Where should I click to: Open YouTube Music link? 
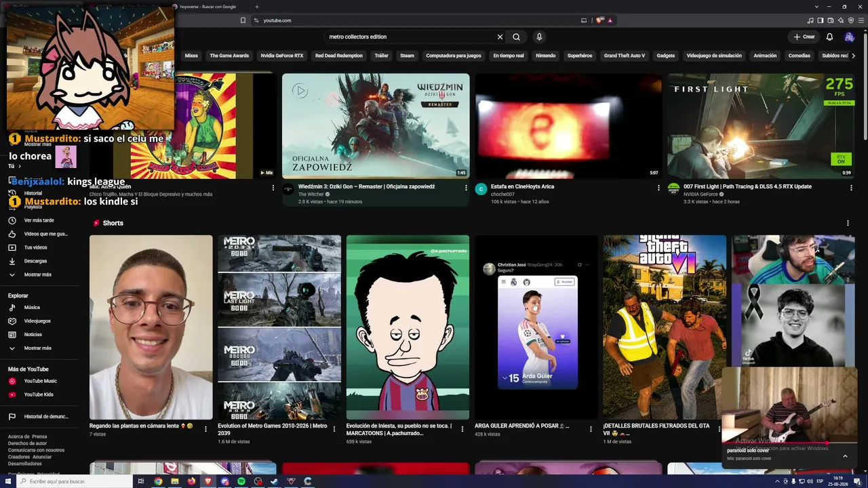(39, 381)
